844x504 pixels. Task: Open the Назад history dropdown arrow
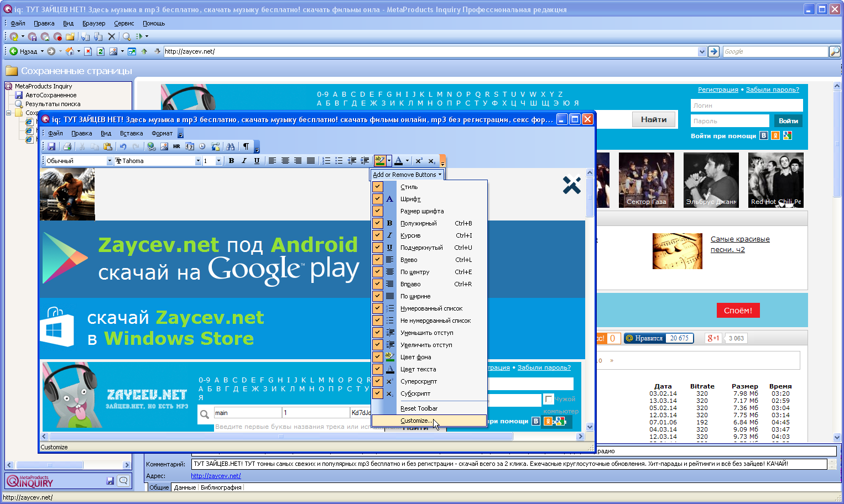tap(42, 51)
